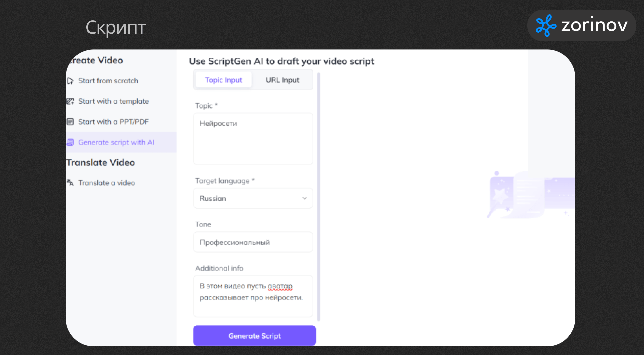Screen dimensions: 644x355
Task: Click the form's vertical scrollbar
Action: [x=319, y=196]
